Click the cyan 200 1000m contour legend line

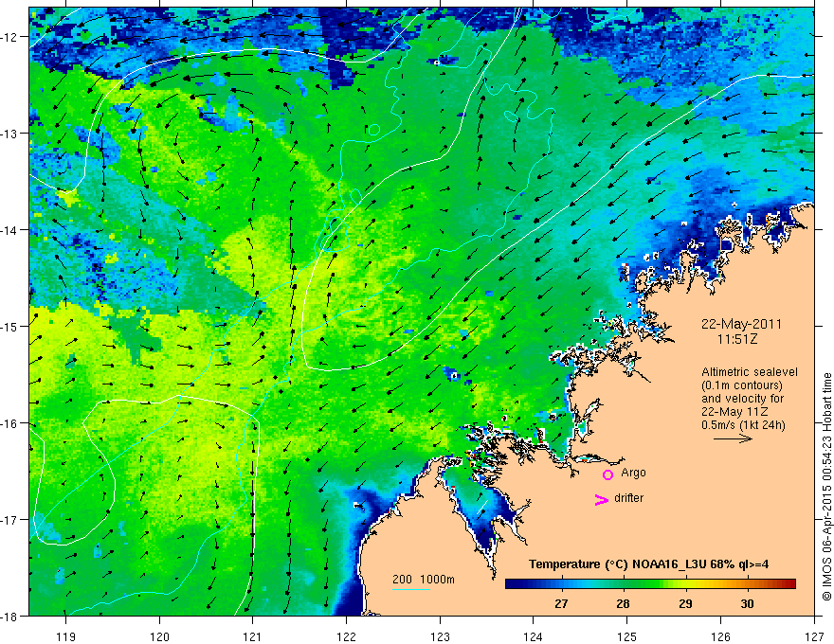click(x=411, y=589)
